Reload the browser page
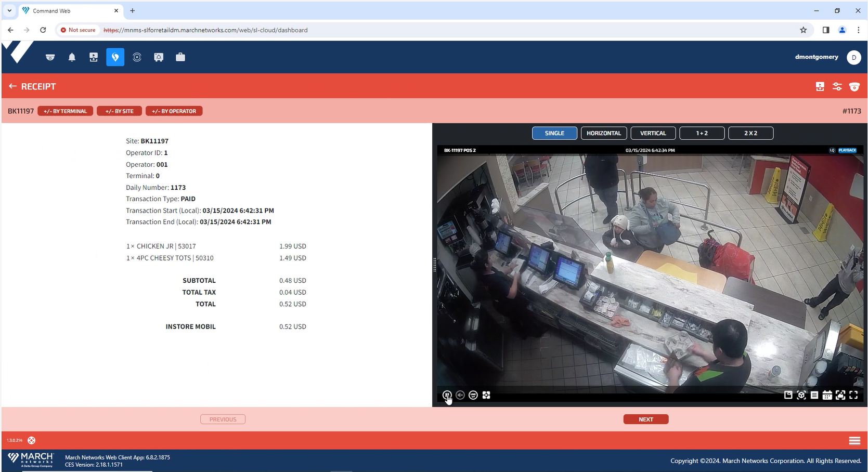The image size is (868, 472). click(43, 30)
